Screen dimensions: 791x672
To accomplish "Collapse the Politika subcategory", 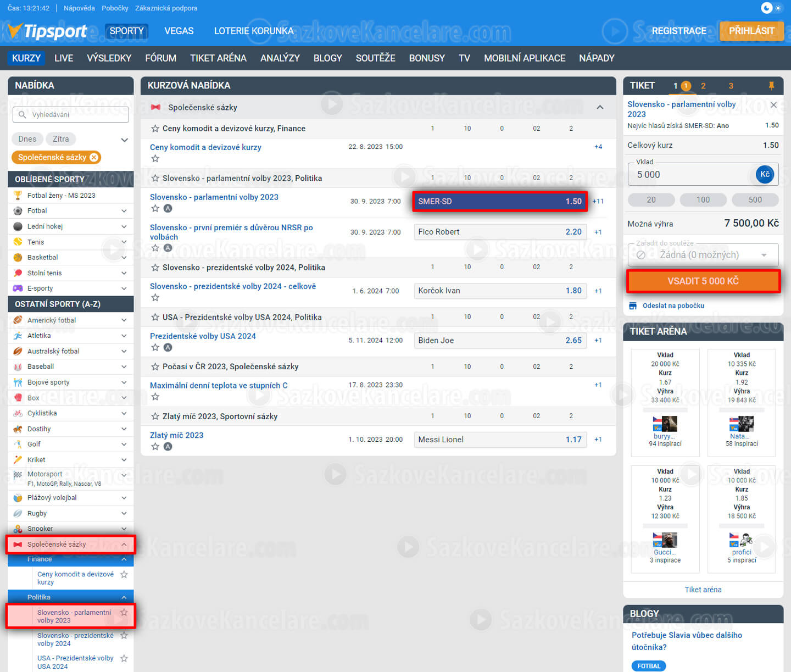I will tap(124, 597).
